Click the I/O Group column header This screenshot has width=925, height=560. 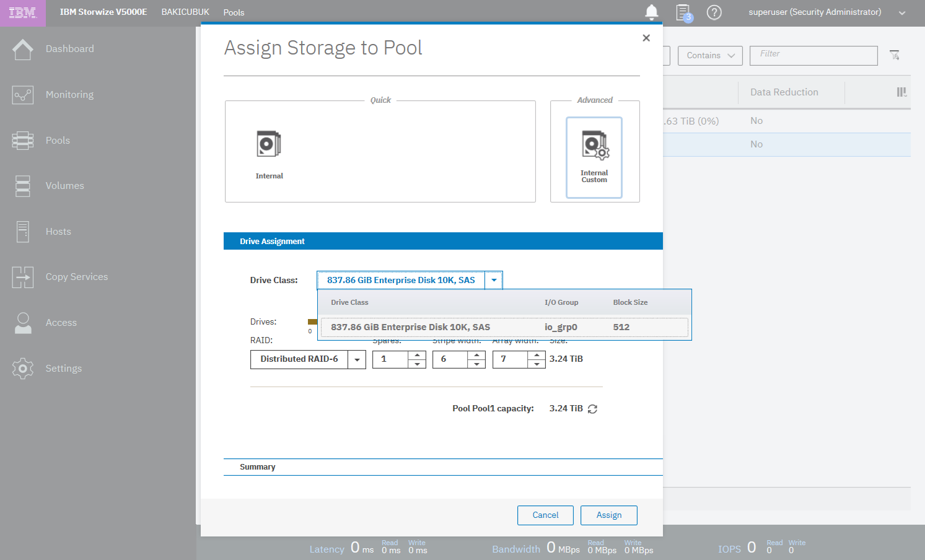pyautogui.click(x=561, y=302)
